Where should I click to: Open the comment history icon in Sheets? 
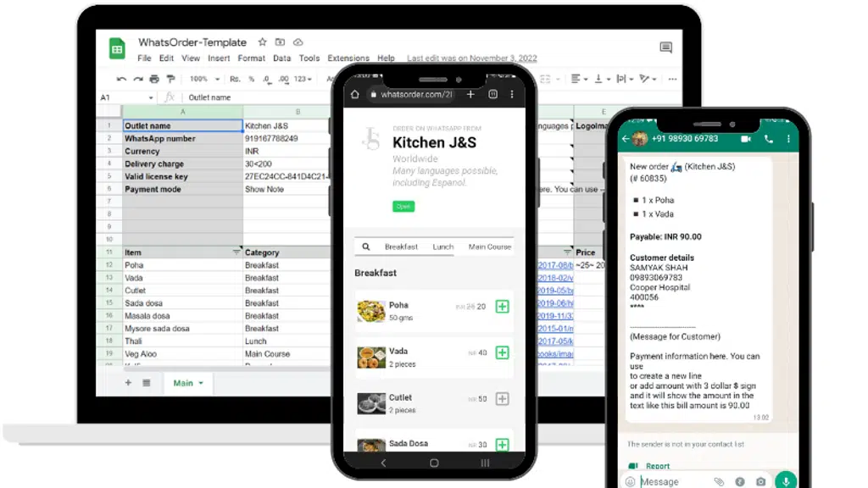pyautogui.click(x=666, y=47)
